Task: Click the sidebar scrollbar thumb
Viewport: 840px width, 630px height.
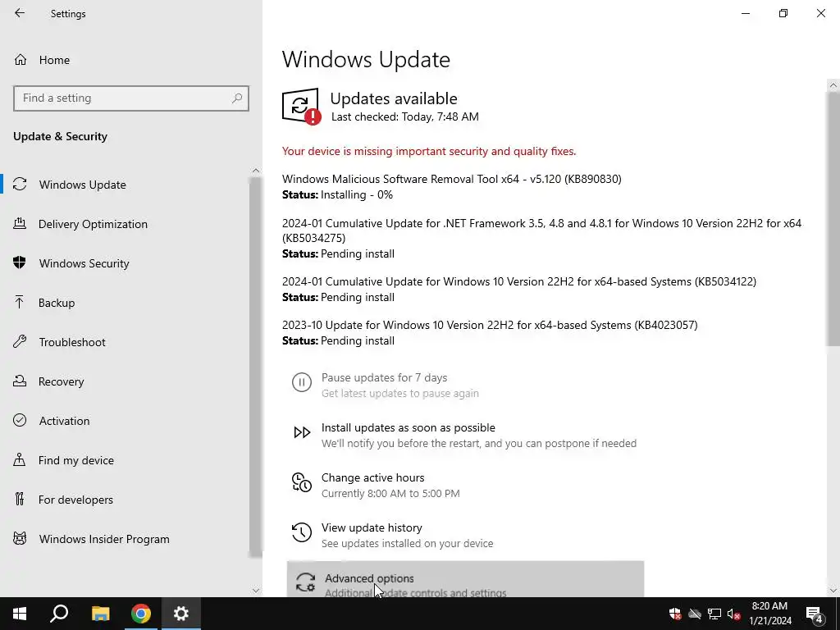Action: pyautogui.click(x=256, y=367)
